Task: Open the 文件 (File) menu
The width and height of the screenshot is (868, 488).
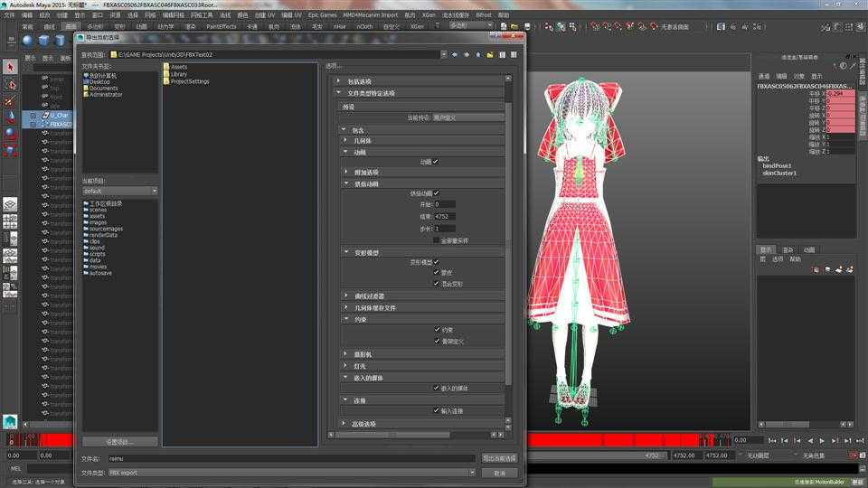Action: [10, 15]
